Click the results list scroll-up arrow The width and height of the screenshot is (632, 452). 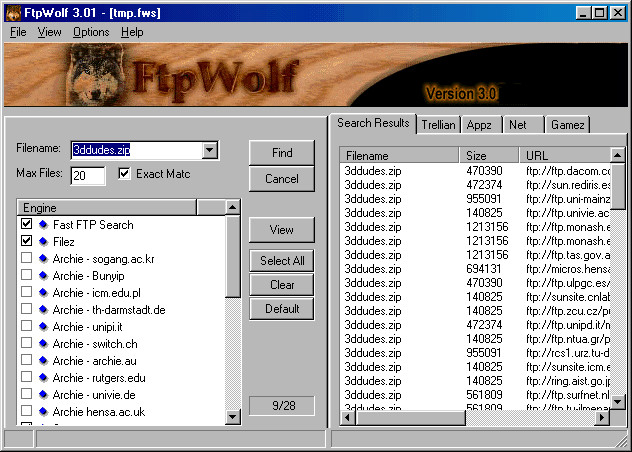(617, 155)
